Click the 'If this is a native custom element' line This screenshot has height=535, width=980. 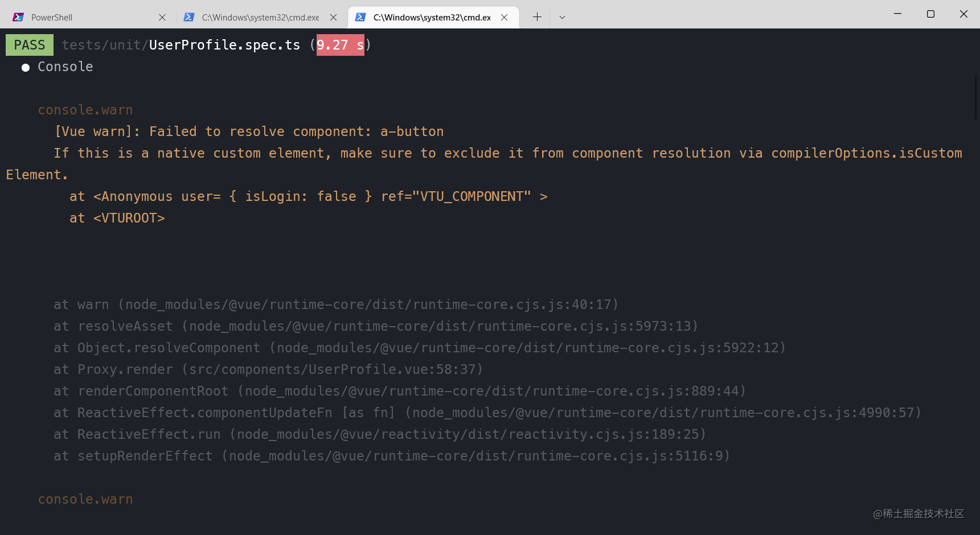484,164
